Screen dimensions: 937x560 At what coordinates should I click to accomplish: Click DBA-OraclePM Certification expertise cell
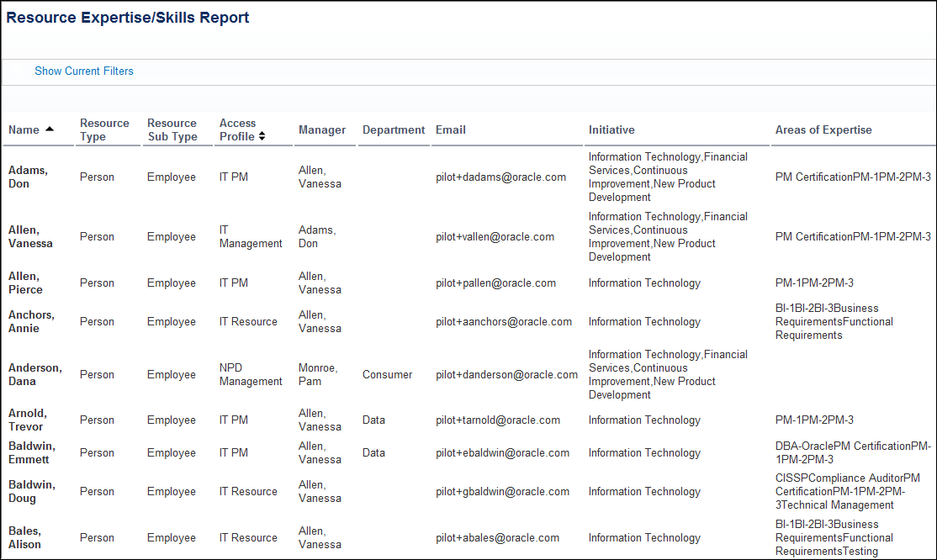tap(853, 453)
